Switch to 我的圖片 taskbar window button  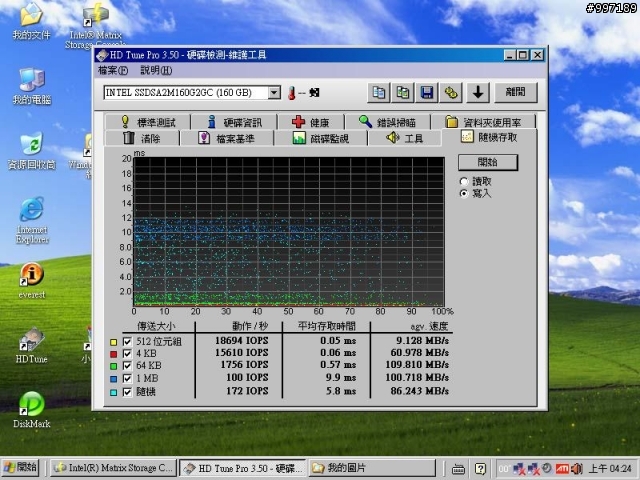[371, 468]
